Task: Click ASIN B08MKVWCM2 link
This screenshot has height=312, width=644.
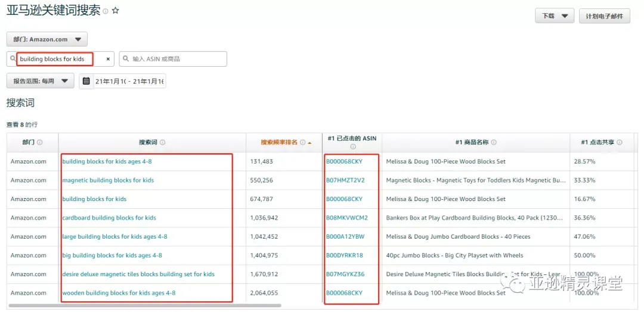Action: tap(347, 218)
